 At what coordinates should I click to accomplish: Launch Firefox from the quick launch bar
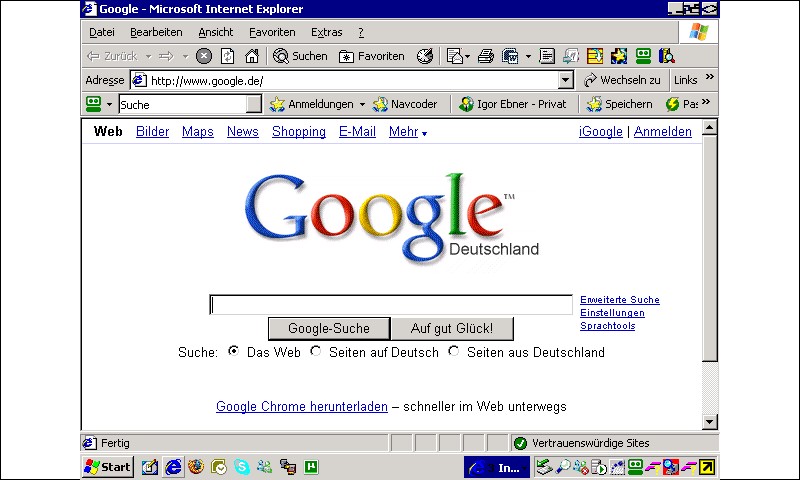pos(196,467)
